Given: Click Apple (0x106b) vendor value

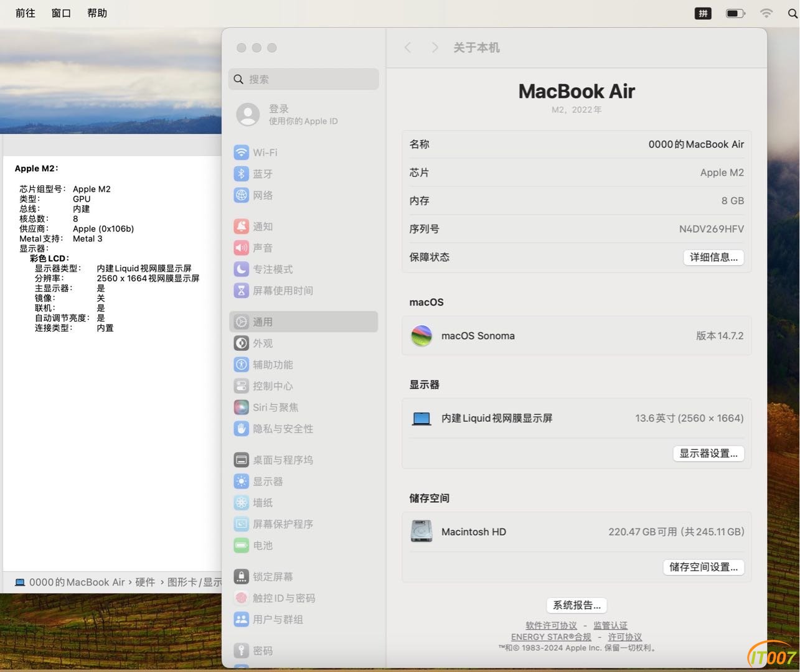Looking at the screenshot, I should (x=103, y=228).
